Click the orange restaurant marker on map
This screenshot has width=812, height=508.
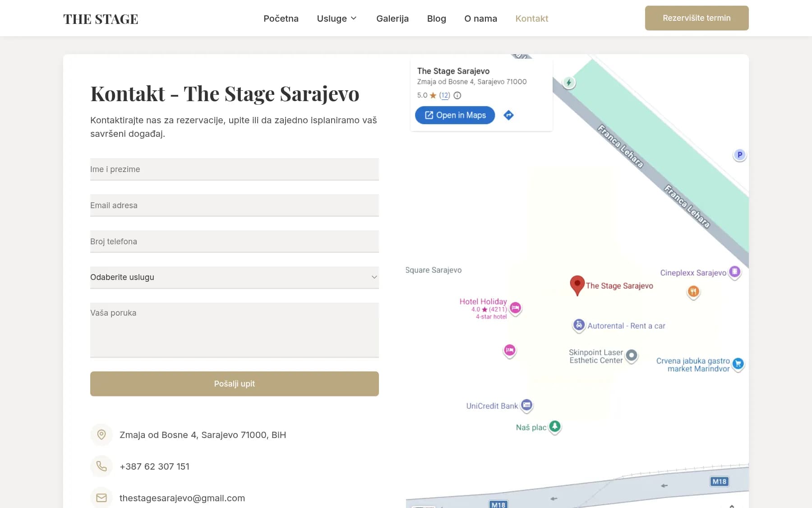pos(693,292)
